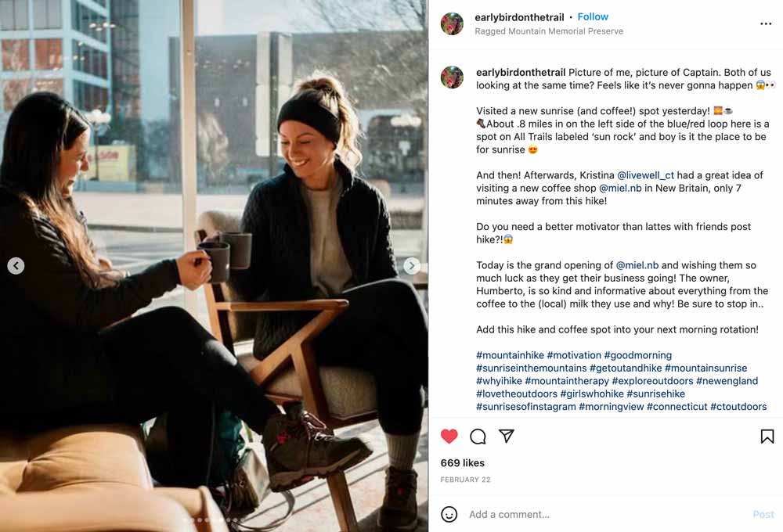The width and height of the screenshot is (783, 532).
Task: Open the #mountainhike hashtag
Action: tap(510, 355)
